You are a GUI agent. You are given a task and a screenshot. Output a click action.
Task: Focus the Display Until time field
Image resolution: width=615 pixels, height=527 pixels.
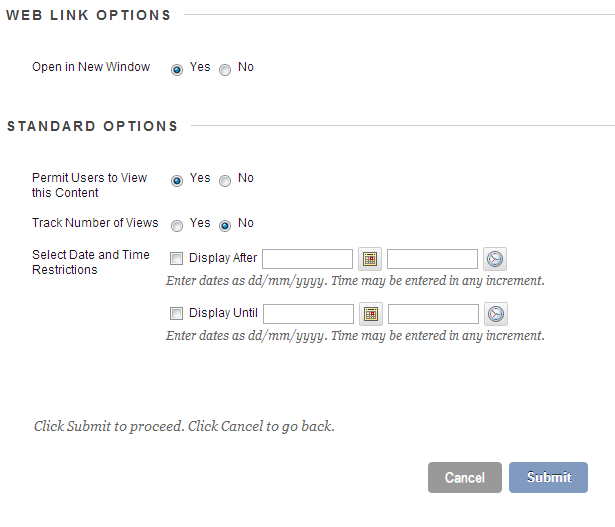click(x=433, y=314)
